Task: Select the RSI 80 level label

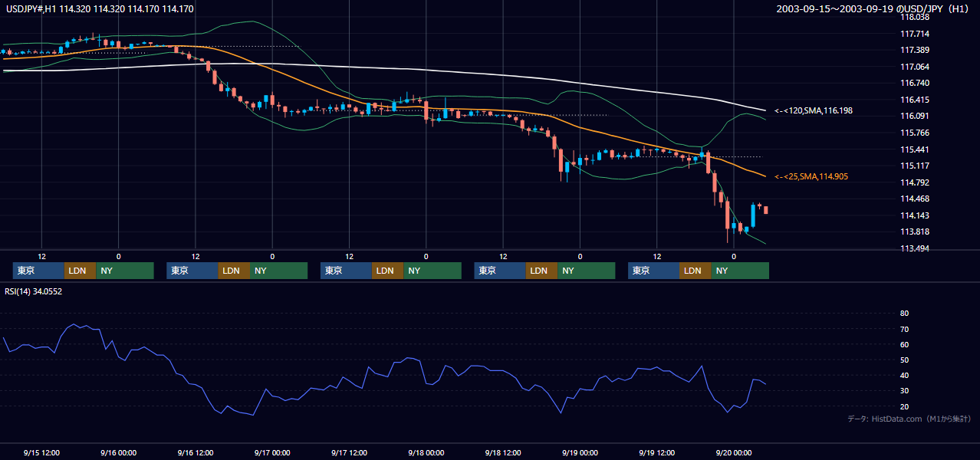Action: coord(904,314)
